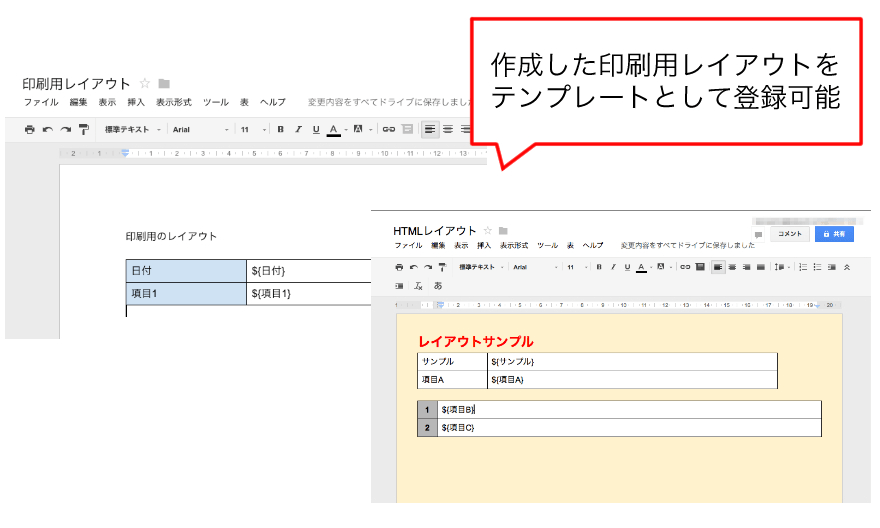This screenshot has height=528, width=880.
Task: Redo in the HTMLレイアウト window toolbar
Action: 428,267
